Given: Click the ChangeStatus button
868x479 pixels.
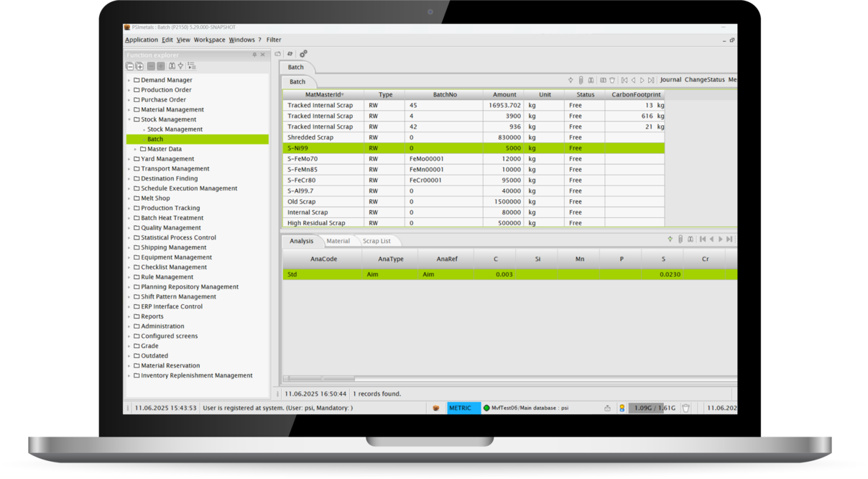Looking at the screenshot, I should (x=704, y=81).
